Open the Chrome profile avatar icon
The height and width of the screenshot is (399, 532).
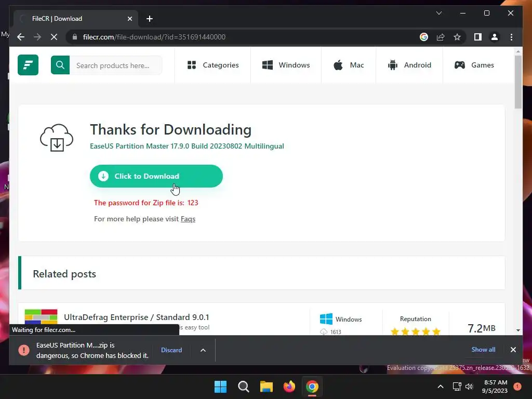[495, 37]
